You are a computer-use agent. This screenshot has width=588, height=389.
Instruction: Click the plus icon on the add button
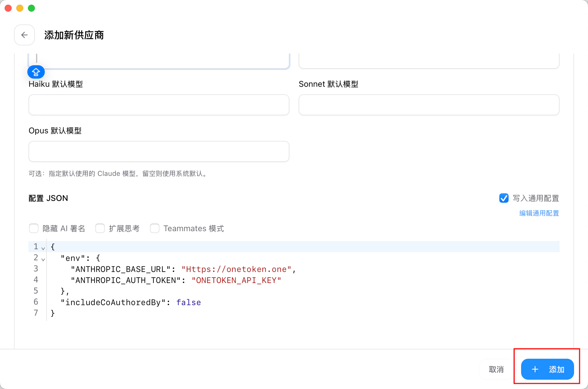pos(535,369)
